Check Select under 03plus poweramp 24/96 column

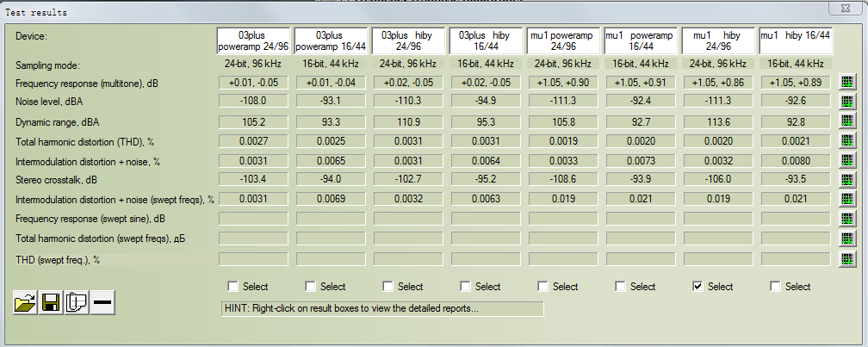tap(232, 287)
